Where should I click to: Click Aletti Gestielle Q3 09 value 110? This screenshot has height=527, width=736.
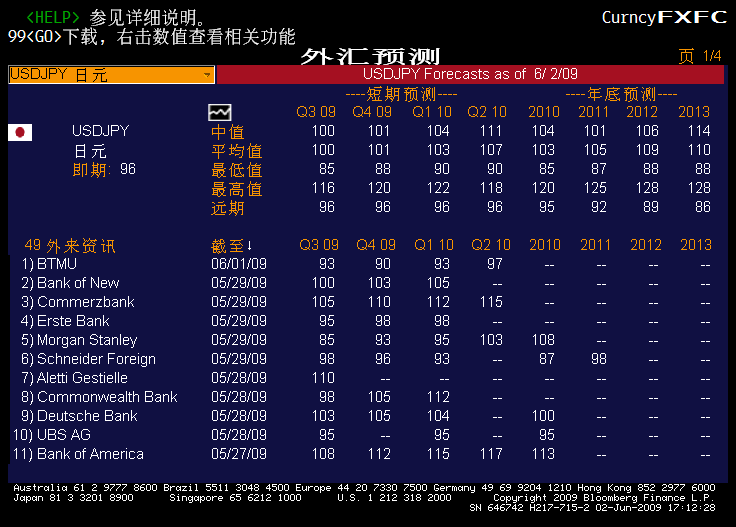(323, 378)
